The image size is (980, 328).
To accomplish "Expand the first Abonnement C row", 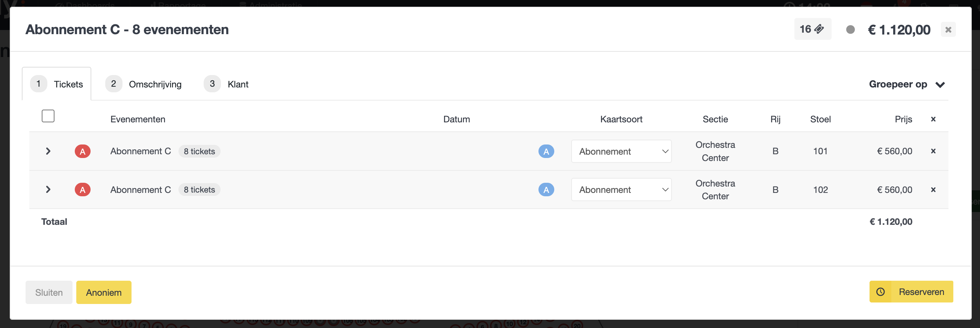I will pos(48,151).
